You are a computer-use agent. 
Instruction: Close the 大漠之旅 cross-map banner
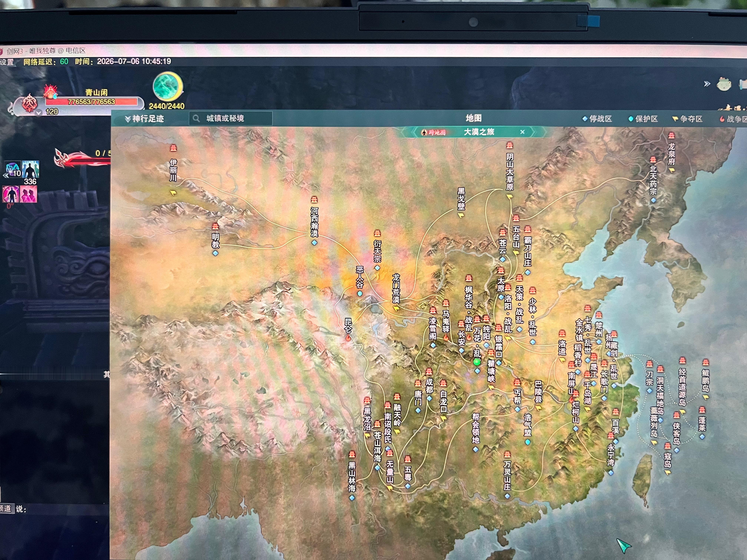(522, 132)
